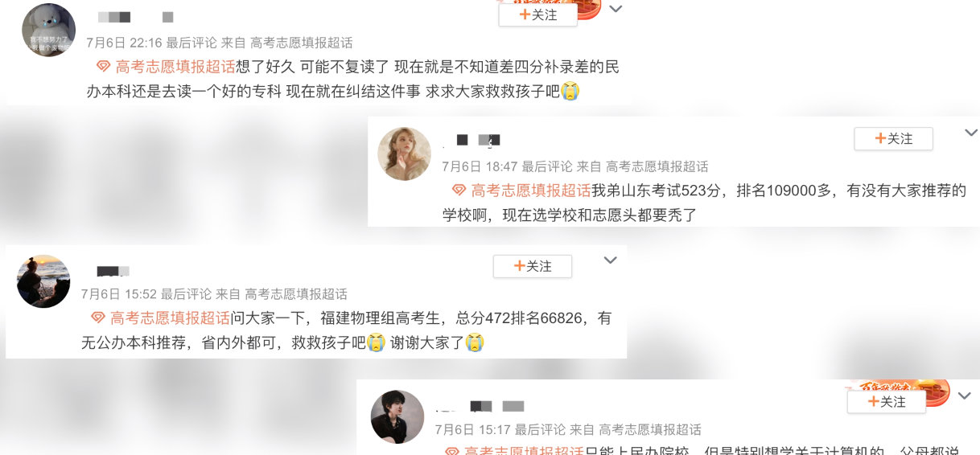Follow the author of the 15:17 post
This screenshot has width=980, height=455.
point(886,401)
